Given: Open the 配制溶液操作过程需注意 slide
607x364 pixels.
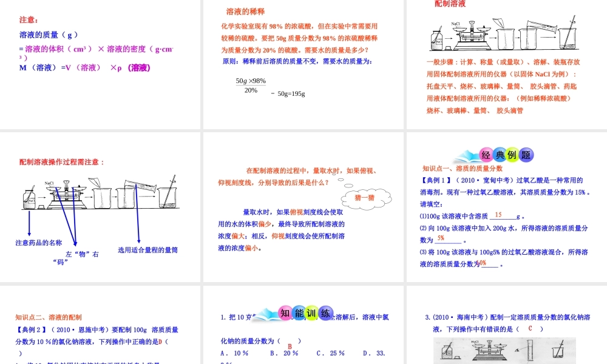Looking at the screenshot, I should click(100, 207).
